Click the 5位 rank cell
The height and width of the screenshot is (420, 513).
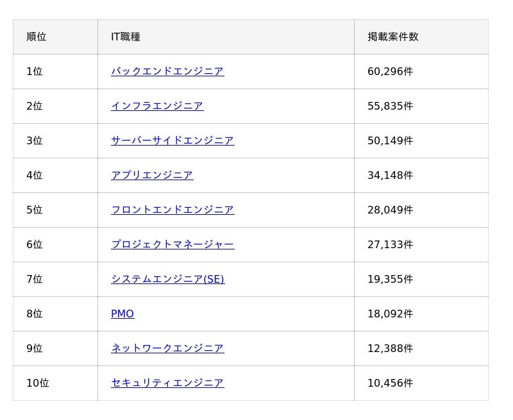tap(35, 210)
